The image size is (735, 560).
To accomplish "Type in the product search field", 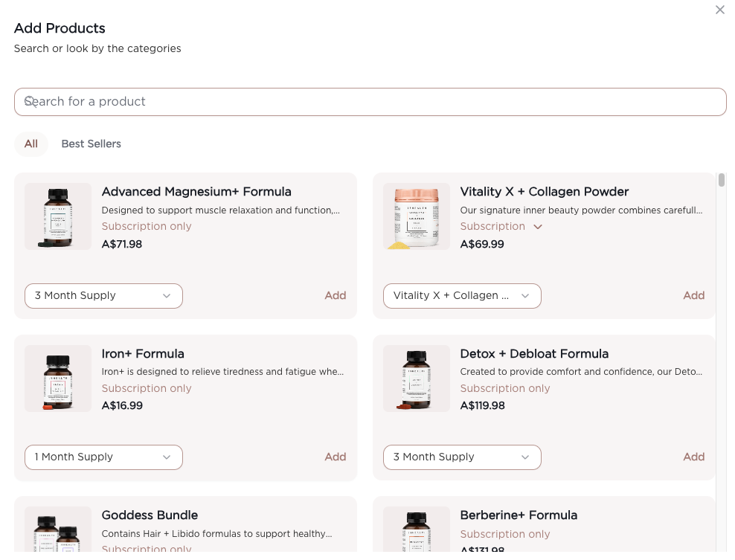I will coord(372,102).
